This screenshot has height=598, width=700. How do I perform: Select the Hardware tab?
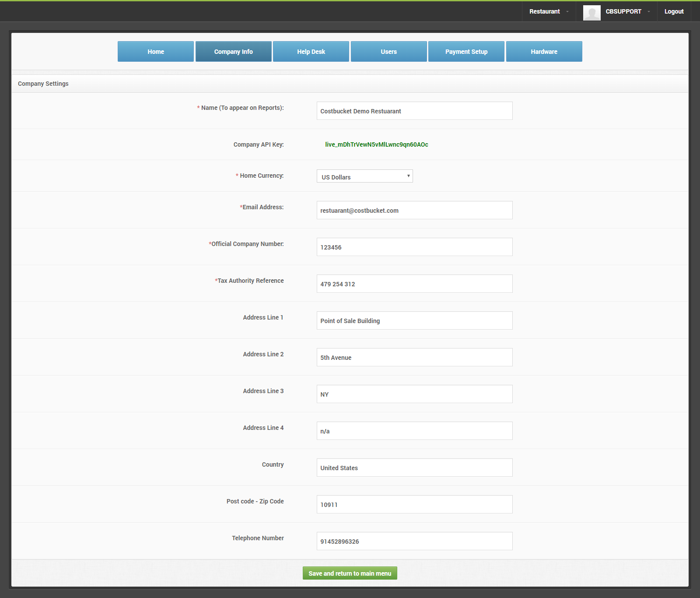point(544,52)
